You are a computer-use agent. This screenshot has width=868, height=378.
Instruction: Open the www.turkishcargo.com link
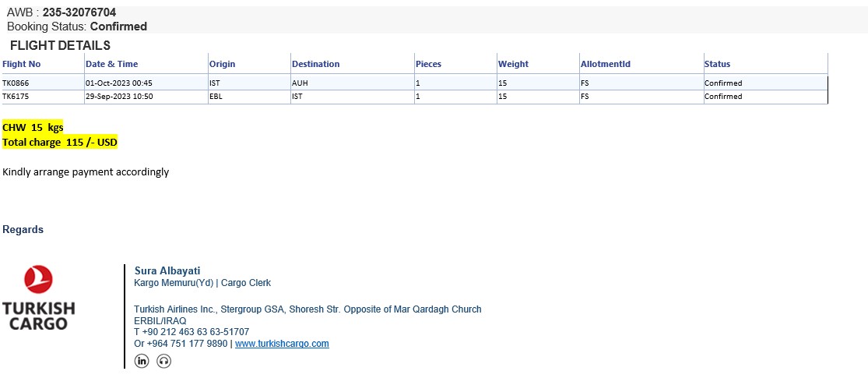pyautogui.click(x=282, y=344)
